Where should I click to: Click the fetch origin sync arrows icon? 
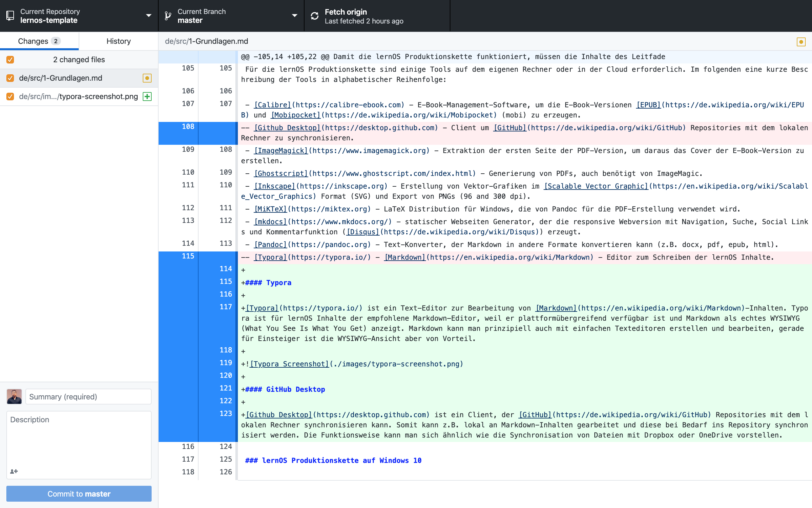pos(314,16)
